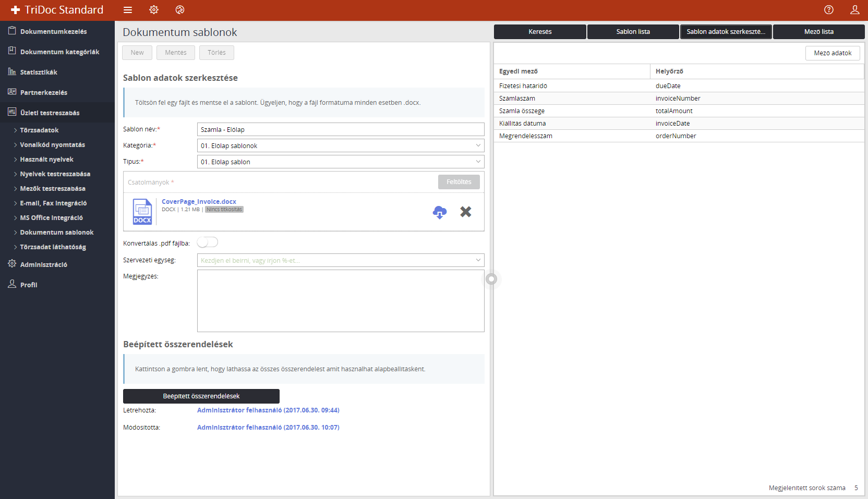This screenshot has width=868, height=499.
Task: Click the Dokumentumkezelés clipboard icon
Action: tap(12, 31)
